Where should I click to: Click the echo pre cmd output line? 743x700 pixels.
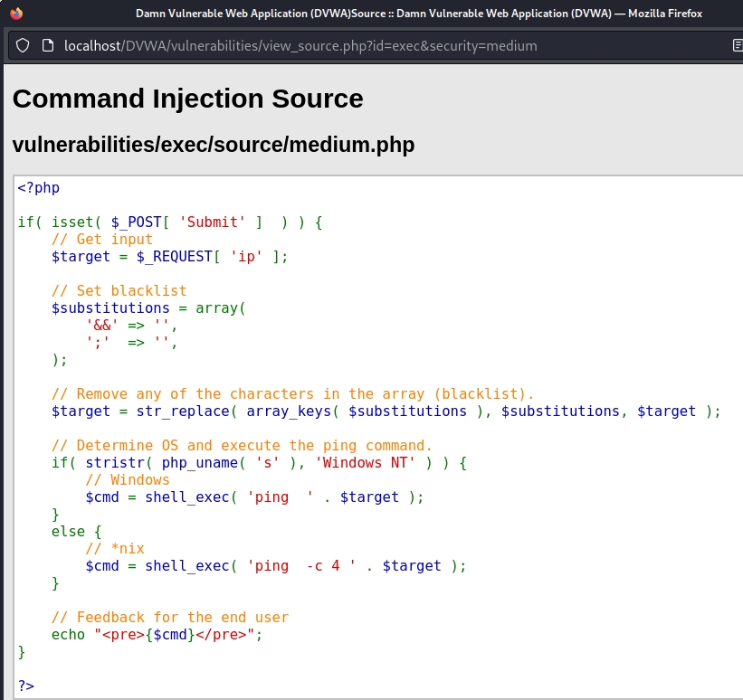click(x=157, y=635)
